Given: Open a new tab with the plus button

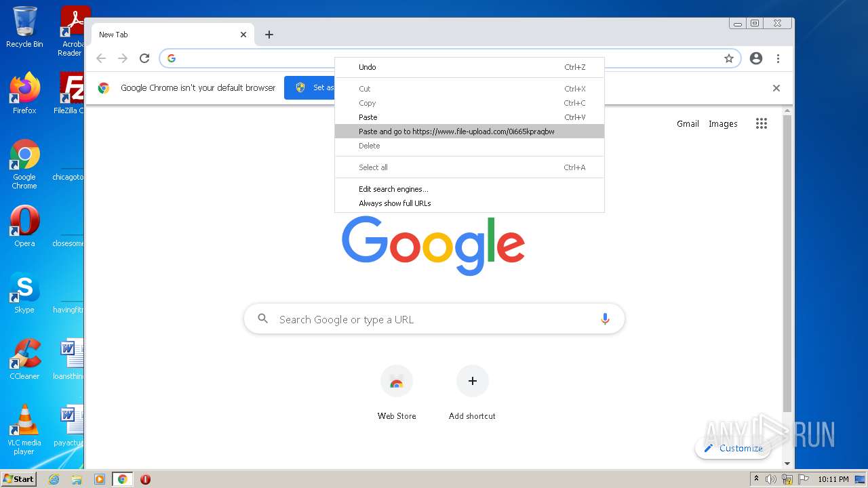Looking at the screenshot, I should [269, 35].
